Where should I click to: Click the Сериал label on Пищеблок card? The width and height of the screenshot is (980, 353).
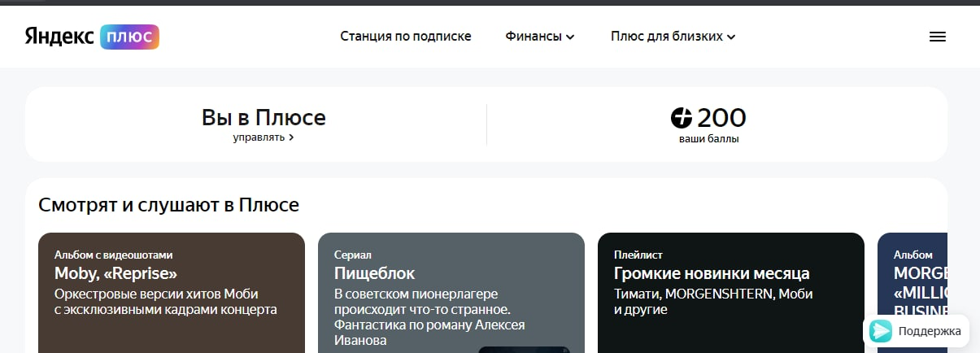[353, 255]
